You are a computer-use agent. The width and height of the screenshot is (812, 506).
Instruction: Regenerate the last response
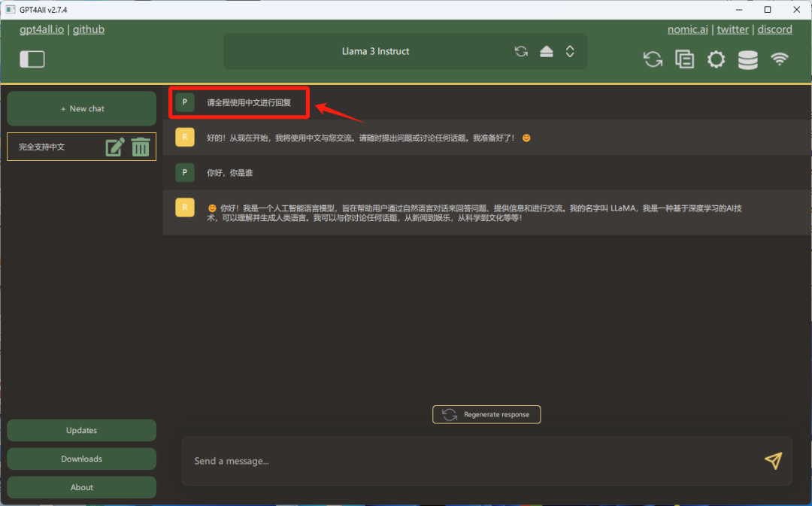point(486,414)
